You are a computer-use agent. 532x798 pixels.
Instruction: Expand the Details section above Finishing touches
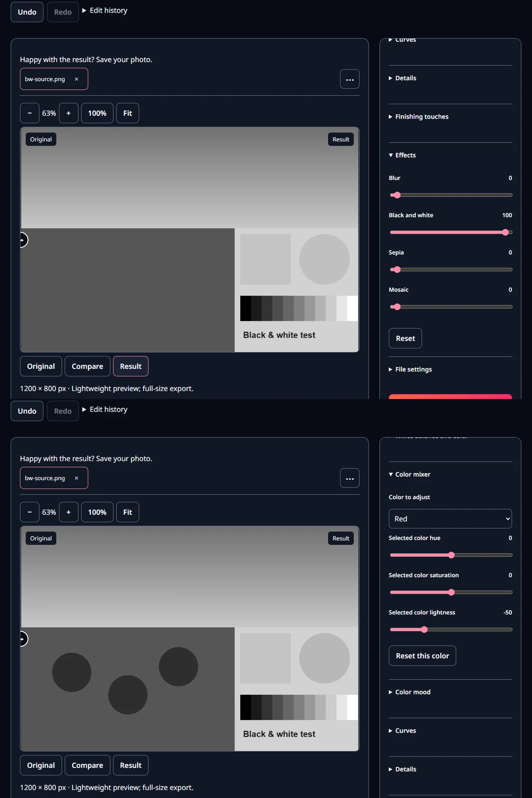coord(402,78)
